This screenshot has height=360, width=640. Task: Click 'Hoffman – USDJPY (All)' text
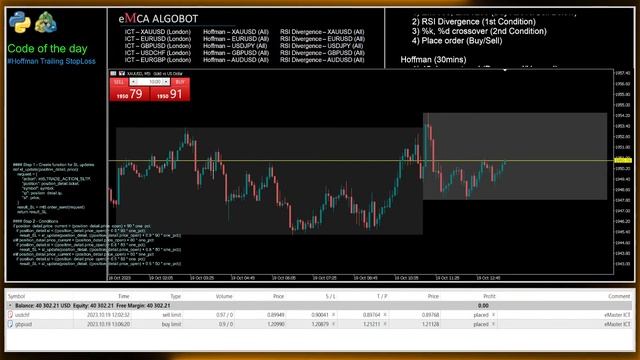tap(235, 46)
